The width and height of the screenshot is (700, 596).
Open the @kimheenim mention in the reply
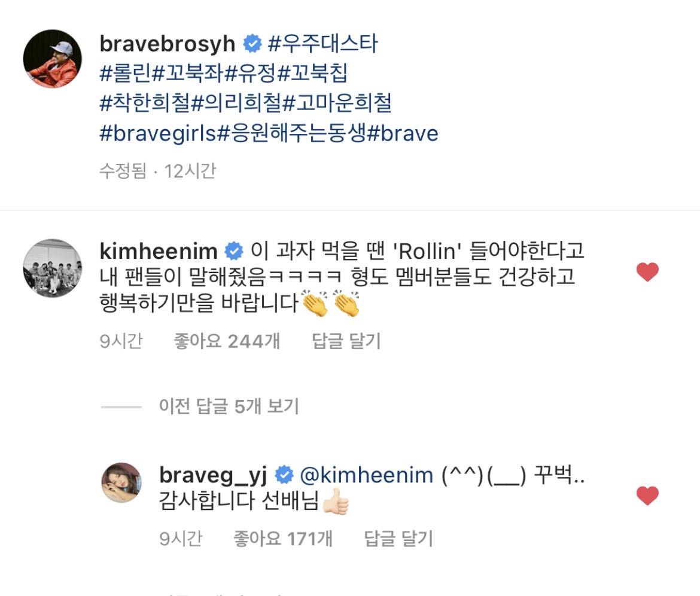point(367,475)
